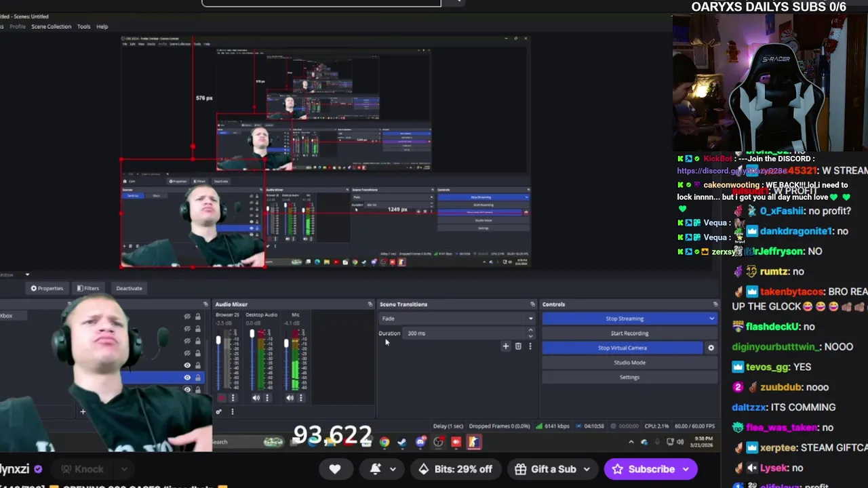868x488 pixels.
Task: Toggle lock on the highlighted source row
Action: point(198,378)
